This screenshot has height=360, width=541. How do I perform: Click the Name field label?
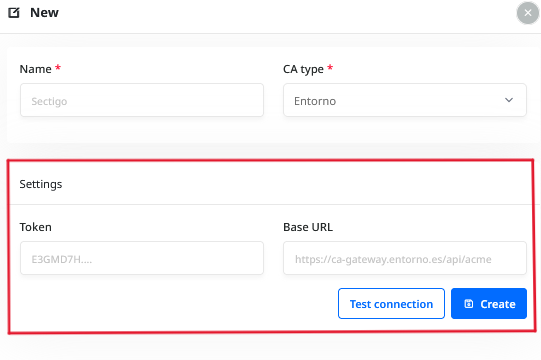36,69
